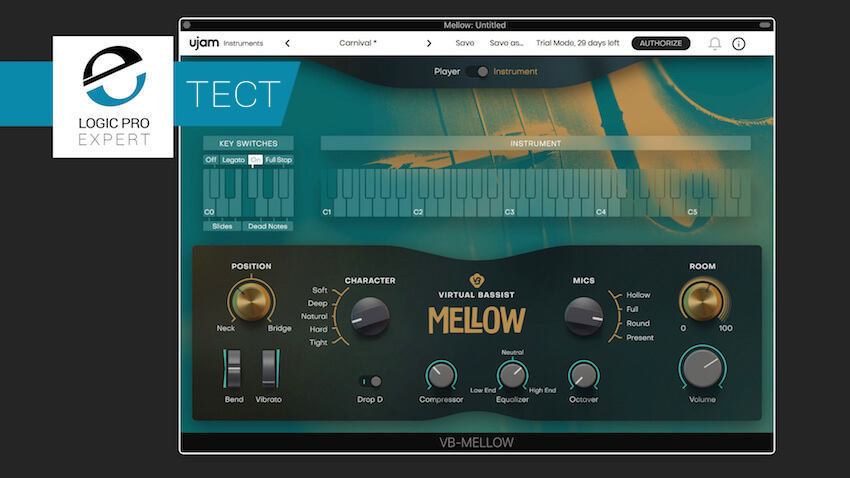Viewport: 850px width, 478px height.
Task: Go to the previous preset with left chevron
Action: pos(287,43)
